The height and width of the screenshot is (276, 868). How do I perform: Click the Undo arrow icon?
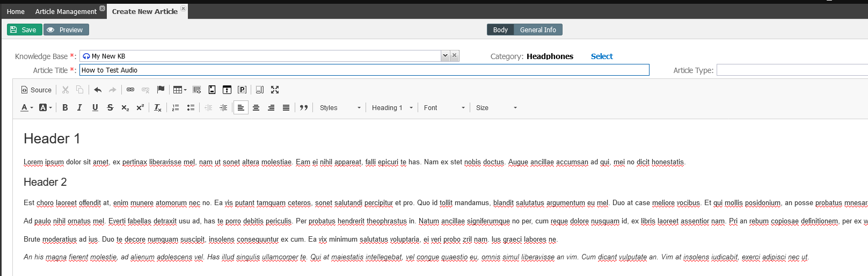[x=98, y=90]
